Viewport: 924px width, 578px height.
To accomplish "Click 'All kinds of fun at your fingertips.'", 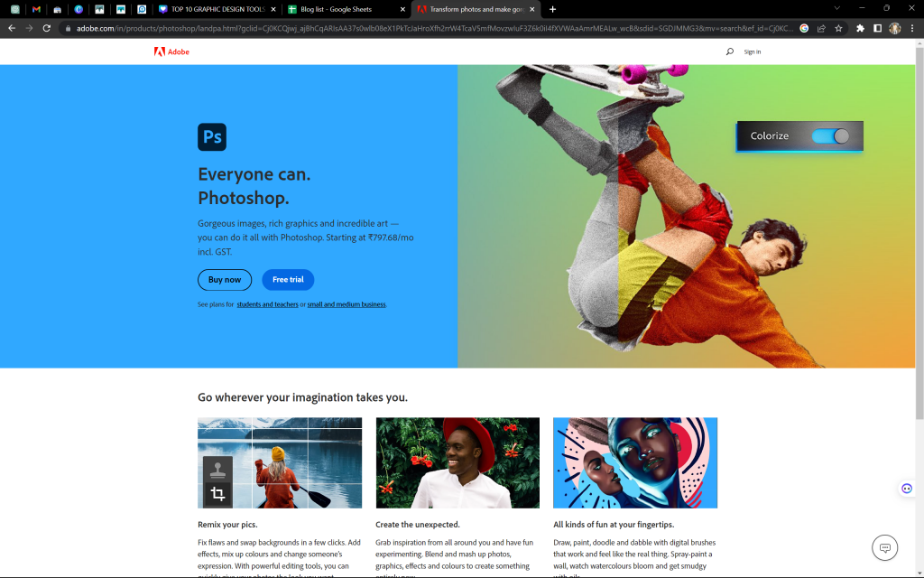I will click(x=614, y=525).
